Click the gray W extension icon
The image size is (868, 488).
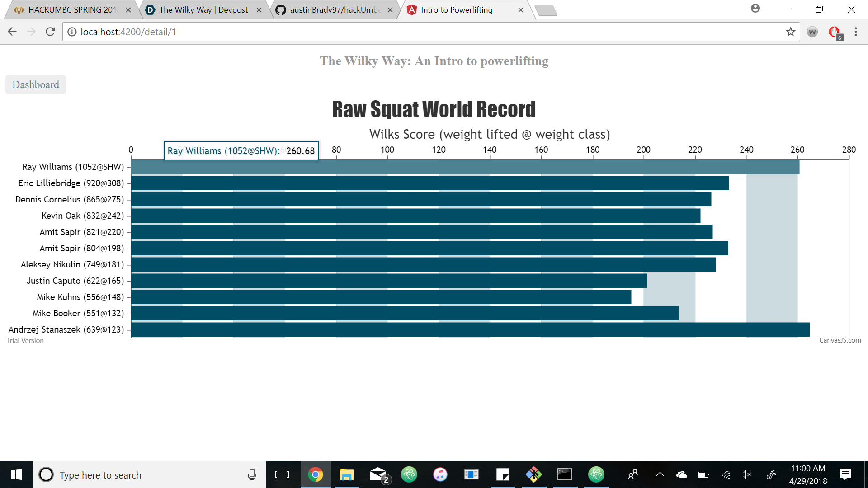pos(812,32)
